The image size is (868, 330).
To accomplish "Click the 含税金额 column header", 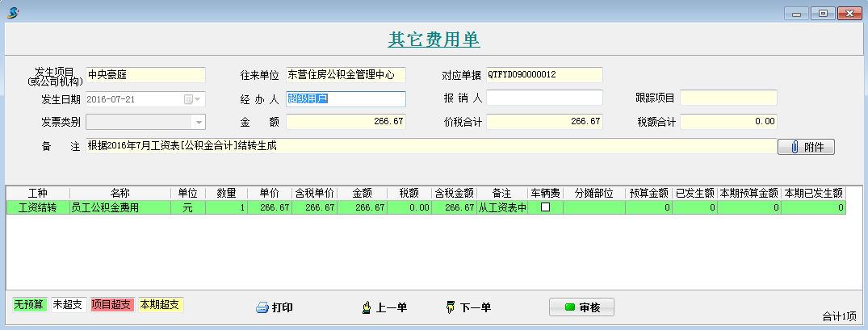I will 454,194.
